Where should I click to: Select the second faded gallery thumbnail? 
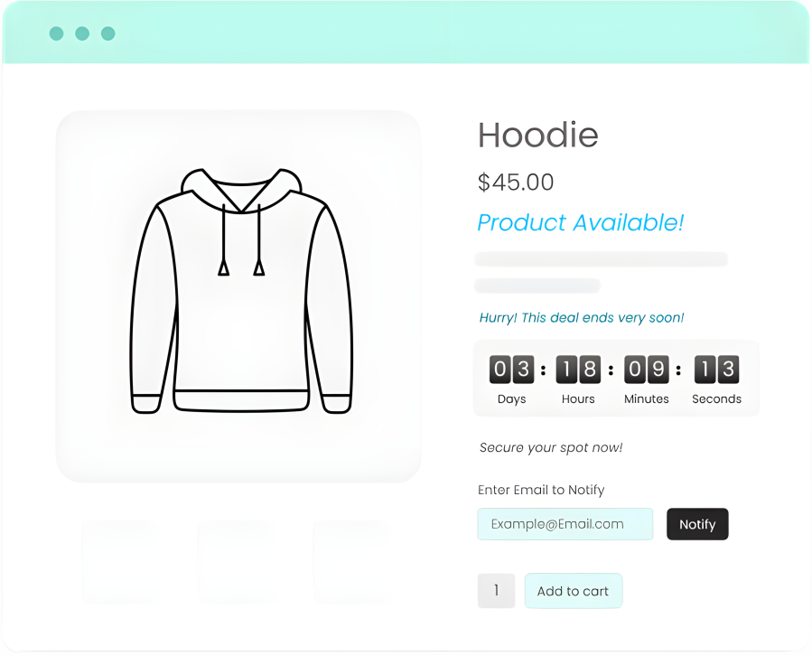coord(238,562)
